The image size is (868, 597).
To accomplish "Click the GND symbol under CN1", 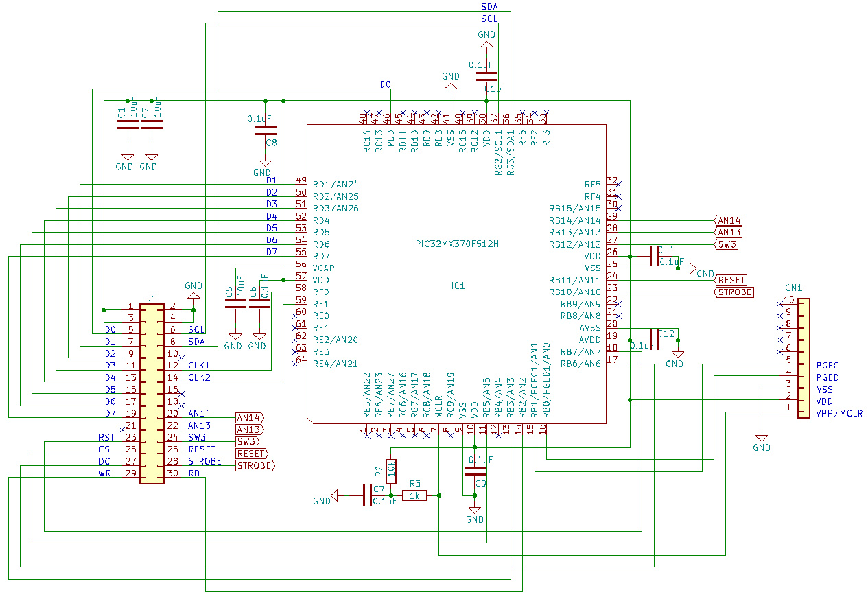I will click(x=761, y=439).
